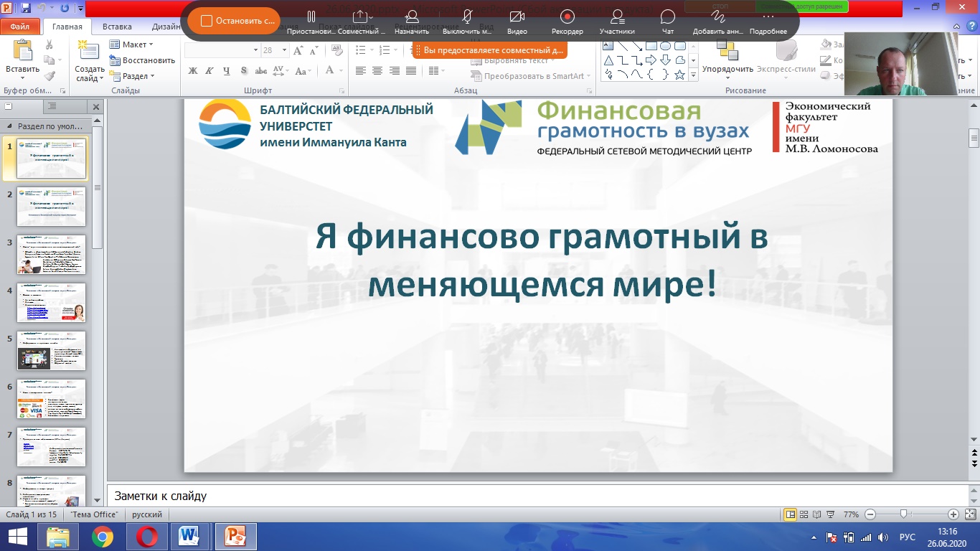Toggle align text right
This screenshot has height=551, width=980.
[x=394, y=70]
